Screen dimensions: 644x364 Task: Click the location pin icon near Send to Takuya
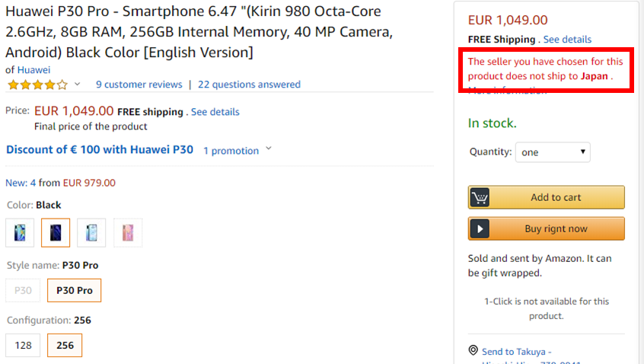[473, 350]
